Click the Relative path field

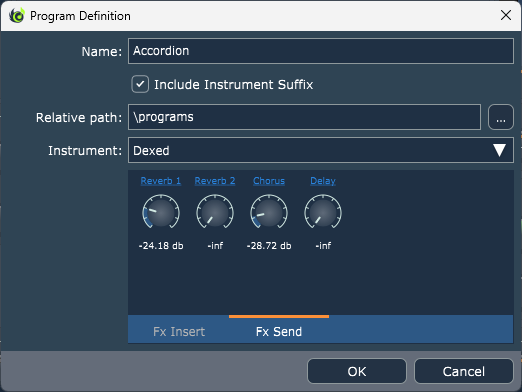[x=304, y=117]
